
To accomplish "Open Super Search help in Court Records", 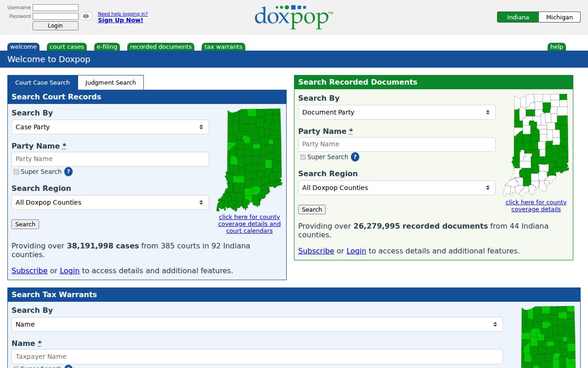I will click(68, 172).
